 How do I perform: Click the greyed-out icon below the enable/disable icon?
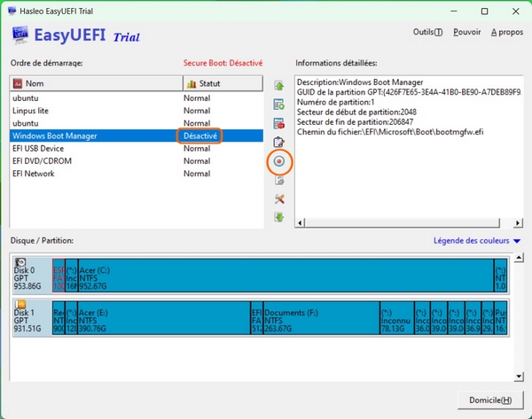click(x=279, y=181)
